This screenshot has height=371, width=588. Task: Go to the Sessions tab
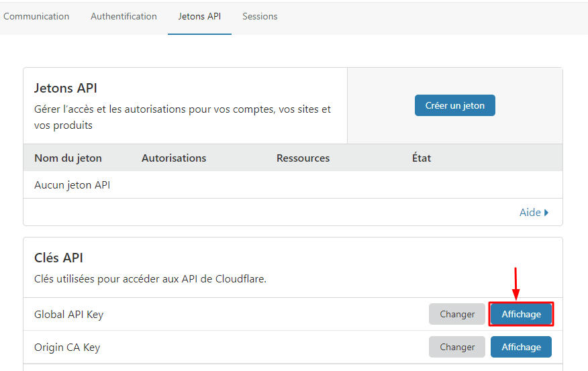[260, 16]
